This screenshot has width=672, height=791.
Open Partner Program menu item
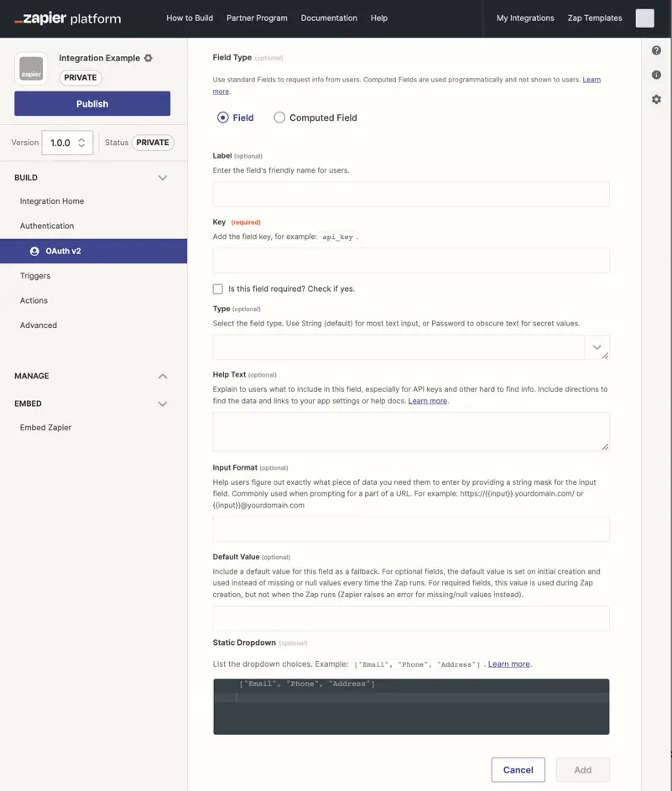(x=257, y=18)
